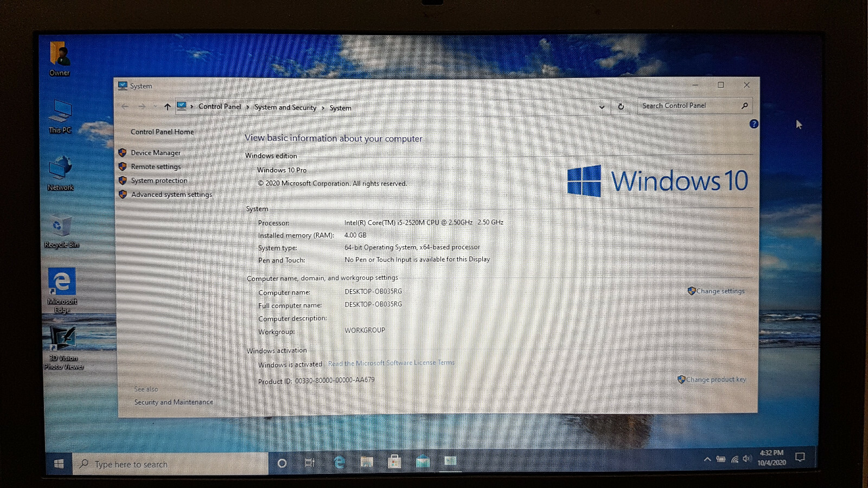Screen dimensions: 868x488
Task: Select the This PC desktop icon
Action: pyautogui.click(x=60, y=116)
